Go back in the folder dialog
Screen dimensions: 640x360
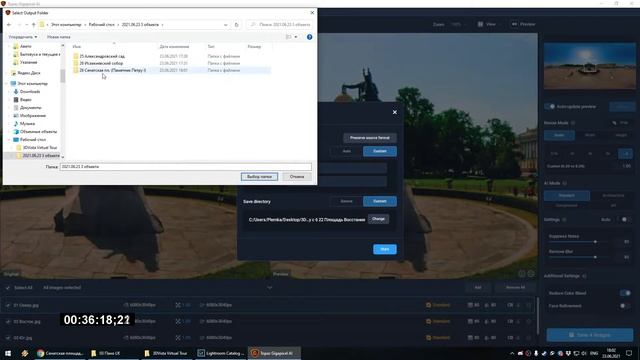click(9, 25)
